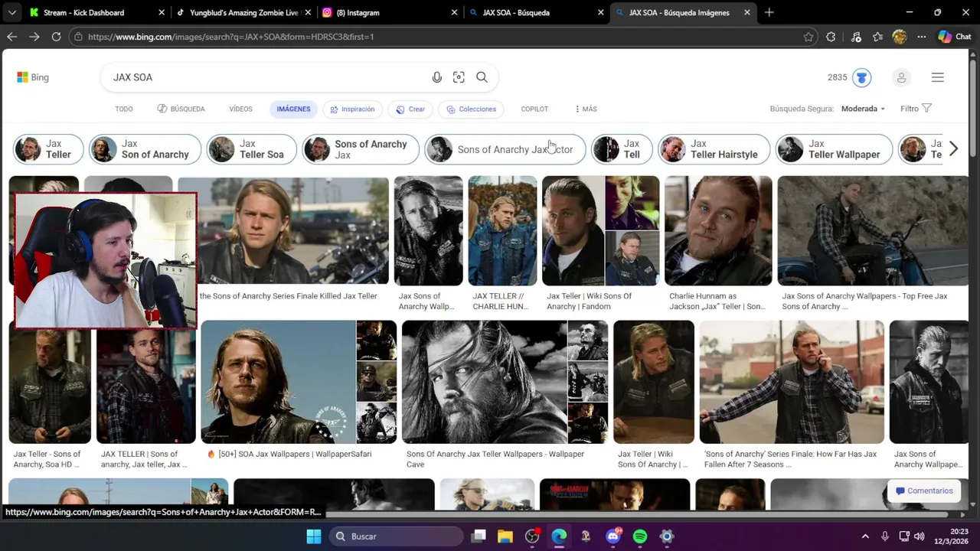The width and height of the screenshot is (980, 551).
Task: Switch to Stream - Kick Dashboard tab
Action: pyautogui.click(x=97, y=12)
